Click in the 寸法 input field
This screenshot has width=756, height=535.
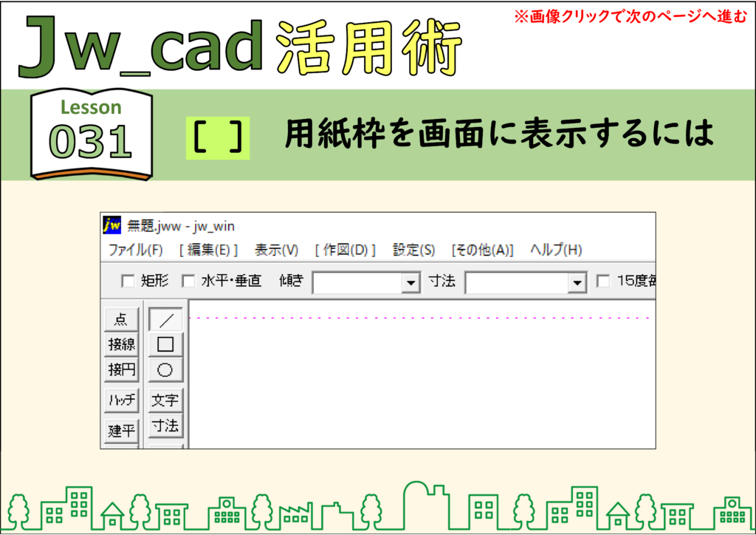517,283
